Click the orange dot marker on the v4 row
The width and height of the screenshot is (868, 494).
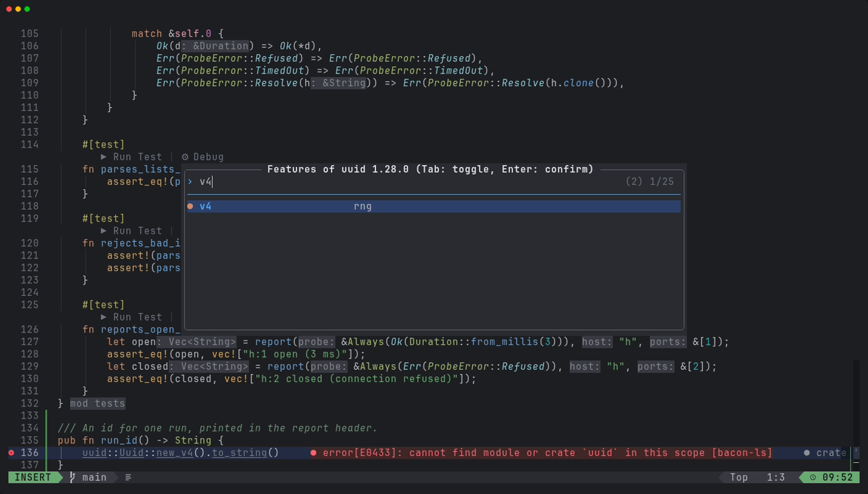tap(190, 206)
